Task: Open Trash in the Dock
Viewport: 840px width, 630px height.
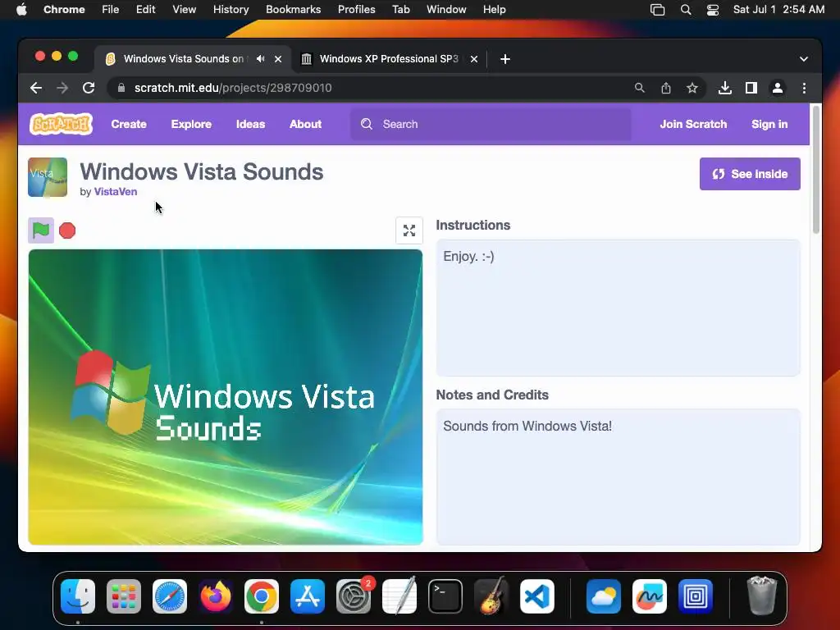Action: [x=761, y=596]
